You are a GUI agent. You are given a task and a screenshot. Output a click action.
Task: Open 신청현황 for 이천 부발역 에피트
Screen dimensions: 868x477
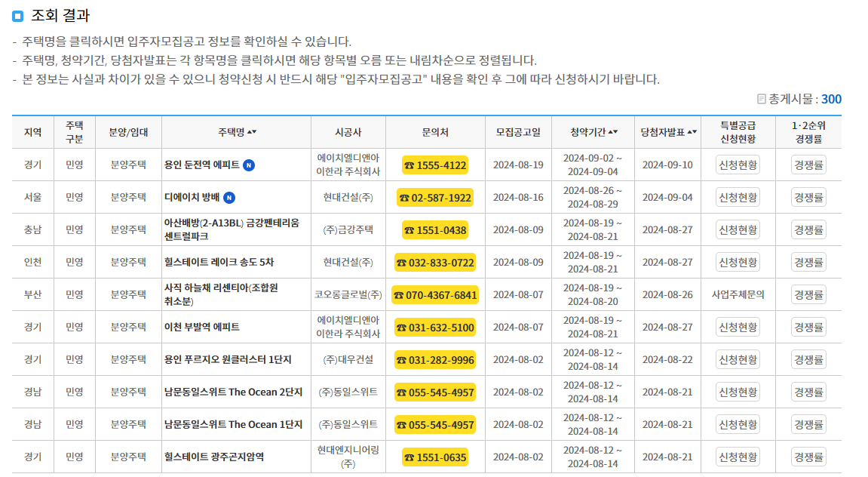[x=738, y=327]
